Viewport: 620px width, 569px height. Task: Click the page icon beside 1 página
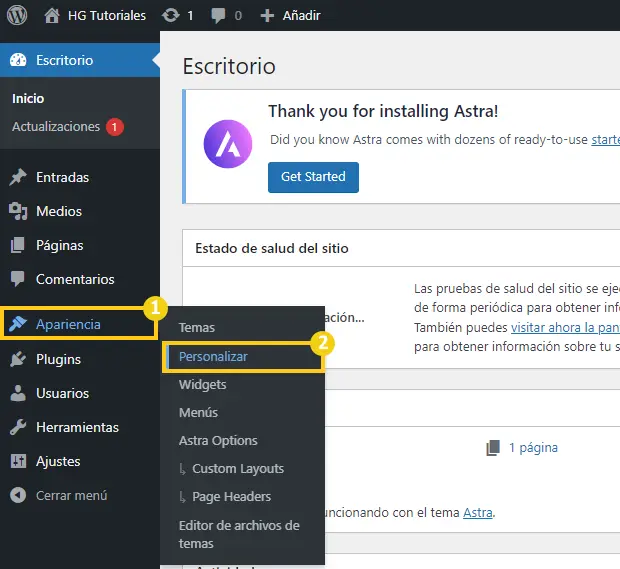click(x=493, y=448)
